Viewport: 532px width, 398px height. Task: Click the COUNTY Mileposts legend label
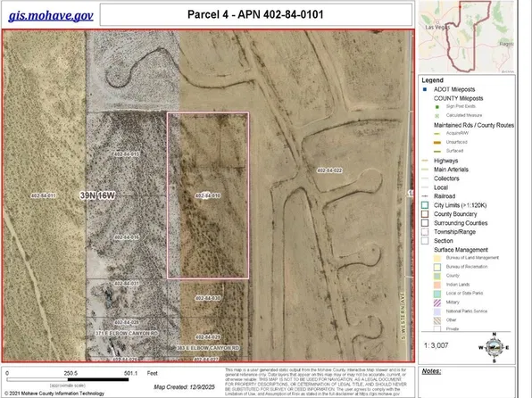[459, 98]
